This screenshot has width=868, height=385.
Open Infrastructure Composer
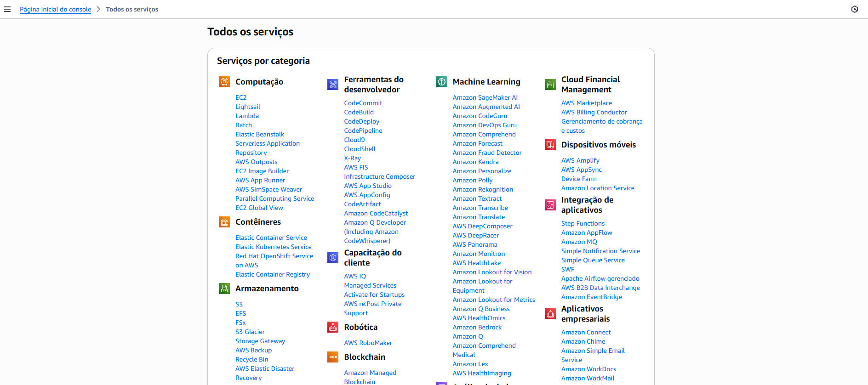[380, 176]
